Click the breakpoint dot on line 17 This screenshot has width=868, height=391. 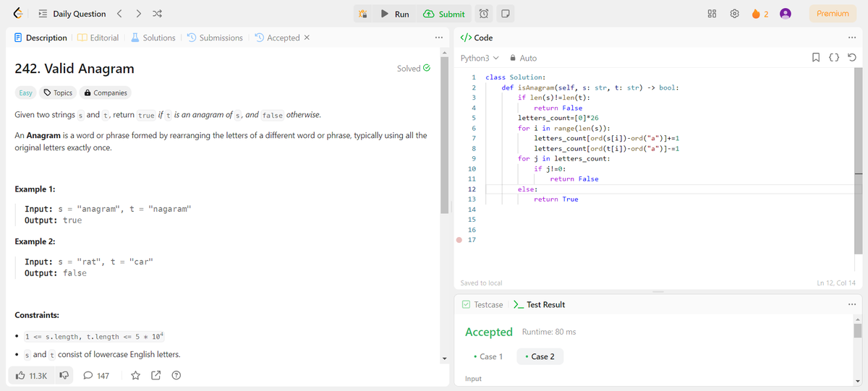(460, 239)
